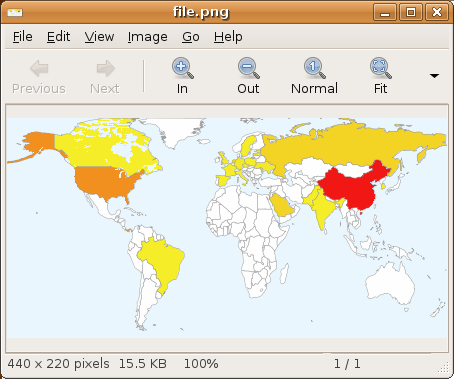Open the Image menu
Screen dimensions: 454x379
[148, 37]
